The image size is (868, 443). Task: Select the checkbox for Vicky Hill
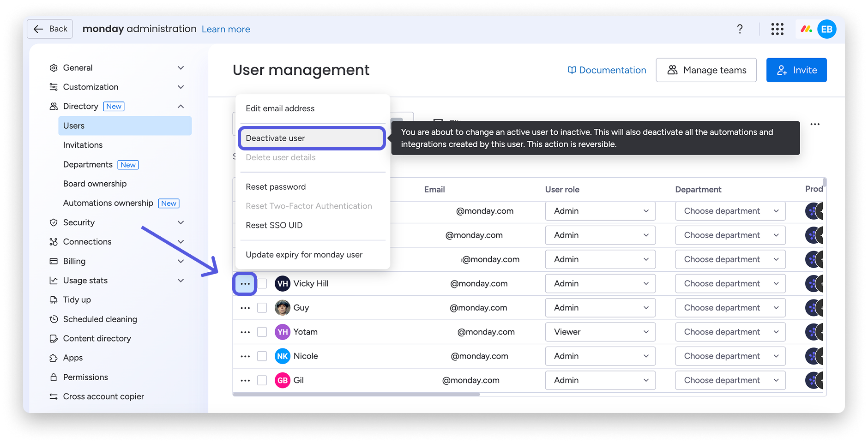pyautogui.click(x=262, y=284)
